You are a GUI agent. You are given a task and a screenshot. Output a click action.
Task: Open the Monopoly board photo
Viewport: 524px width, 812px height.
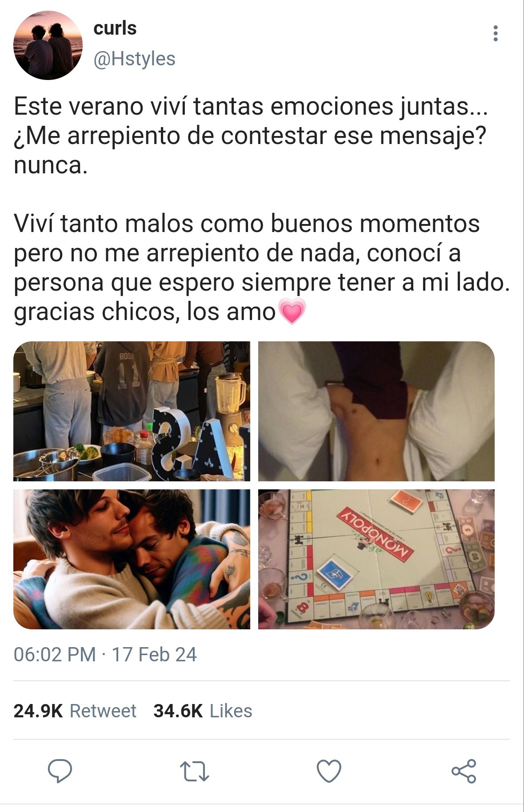click(x=376, y=559)
